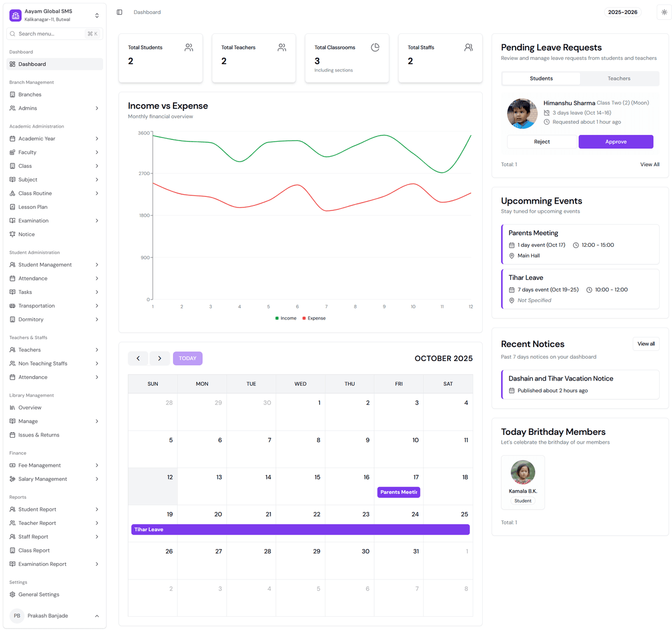
Task: Open the 2025-2026 academic year selector
Action: coord(623,12)
